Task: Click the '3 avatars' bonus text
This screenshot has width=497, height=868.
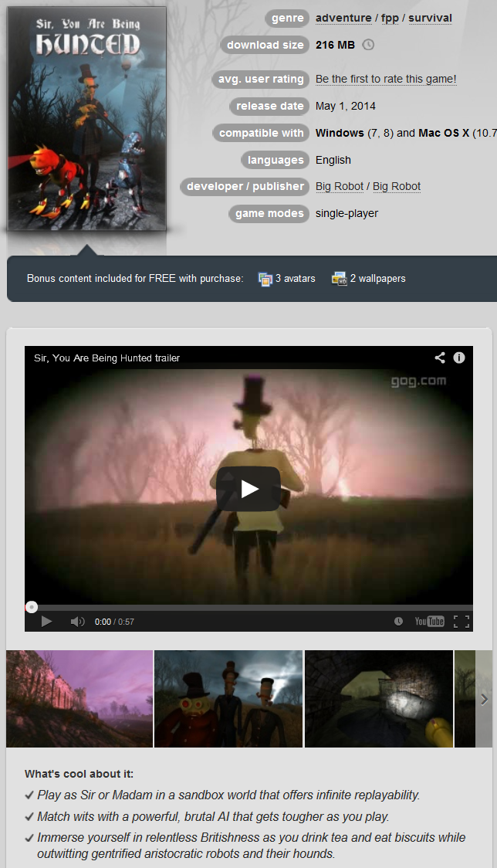Action: pos(296,279)
